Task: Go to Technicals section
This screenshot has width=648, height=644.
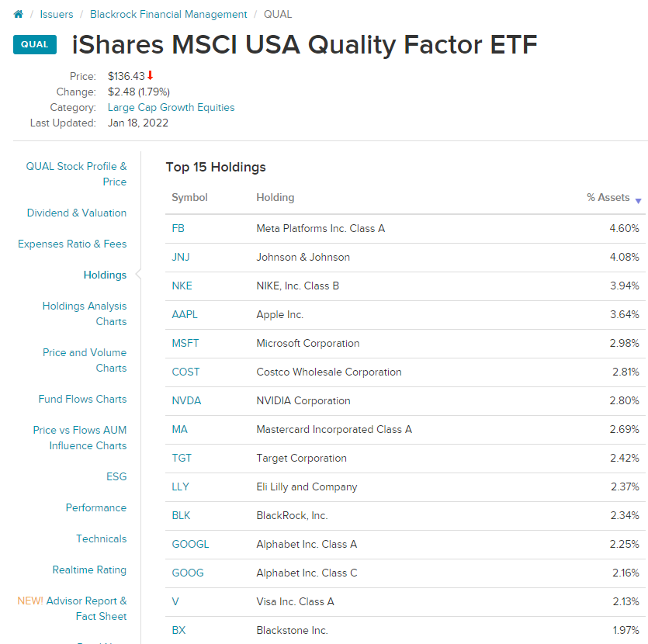Action: 101,538
